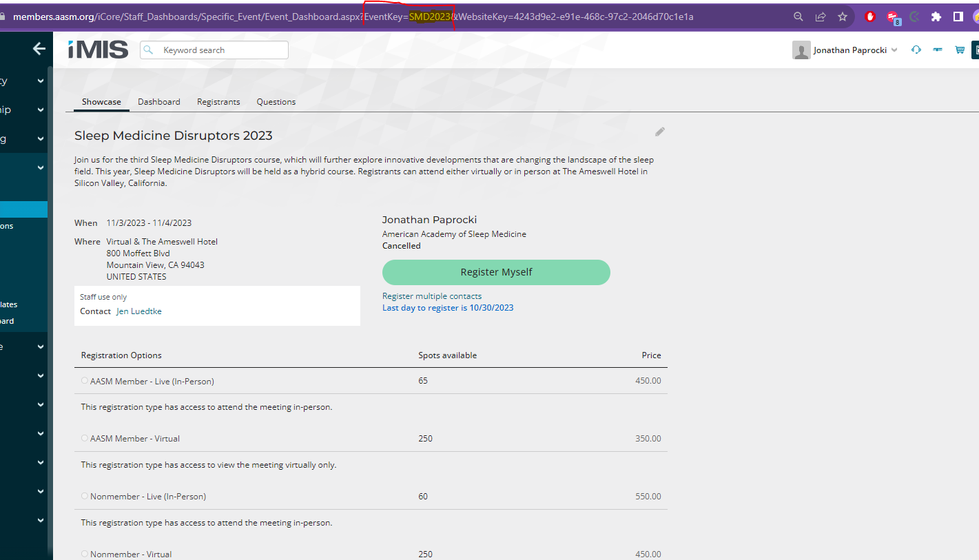Click Last day to register is 10/30/2023

pos(448,308)
